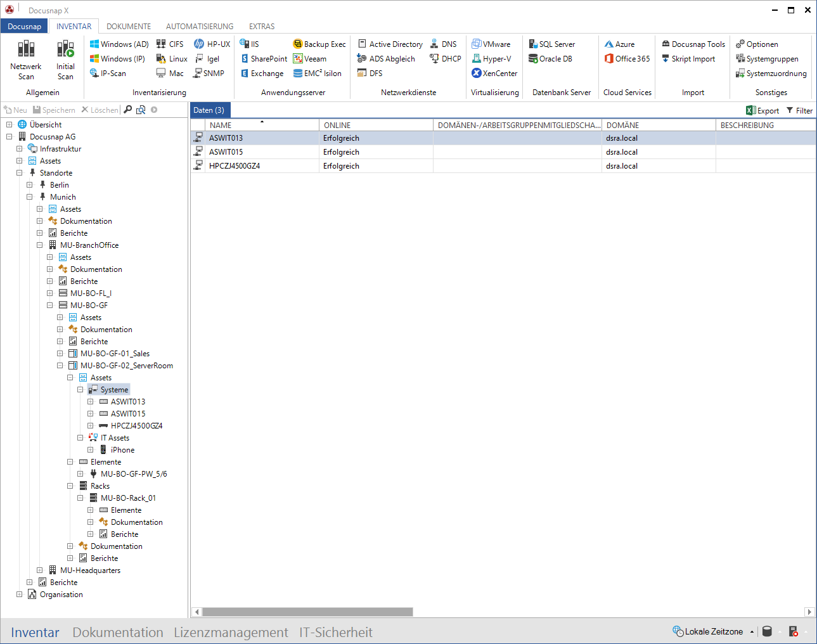This screenshot has width=817, height=644.
Task: Open the SNMP inventory scan
Action: [209, 74]
